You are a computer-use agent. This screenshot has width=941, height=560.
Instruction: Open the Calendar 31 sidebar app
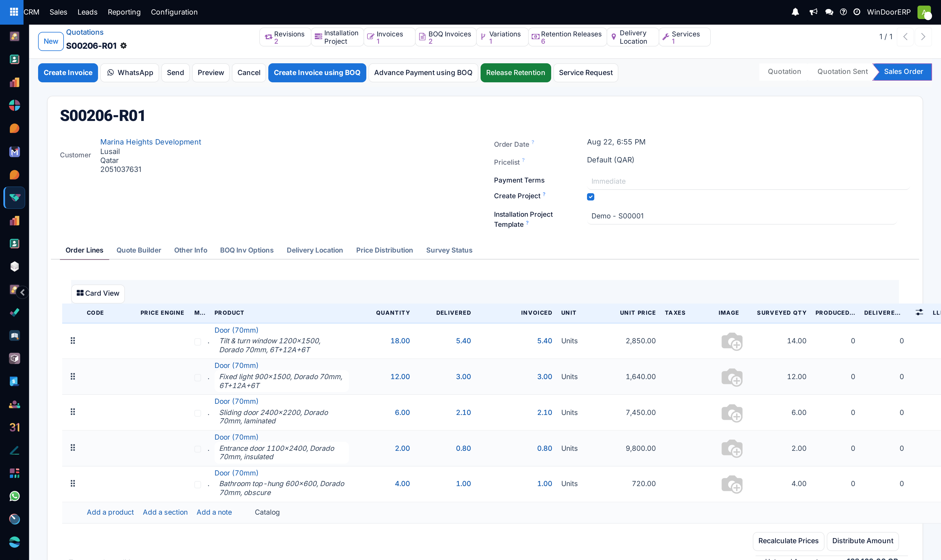14,427
